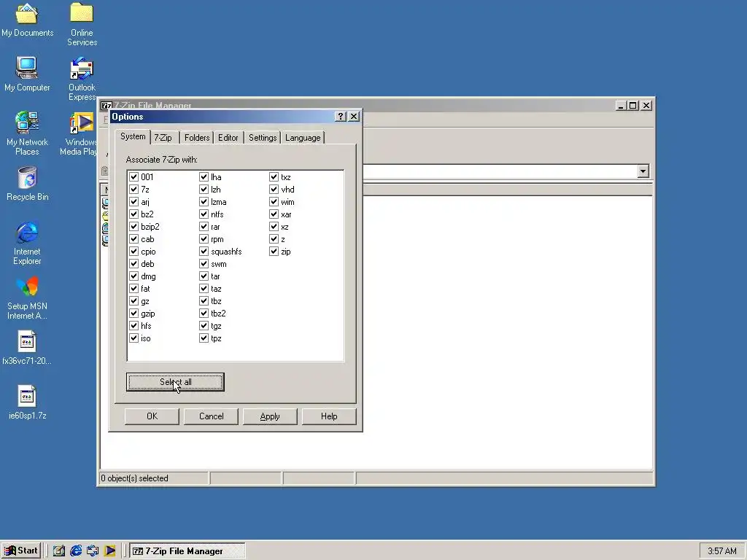Maximize the 7-Zip File Manager window
This screenshot has width=747, height=560.
pyautogui.click(x=633, y=105)
